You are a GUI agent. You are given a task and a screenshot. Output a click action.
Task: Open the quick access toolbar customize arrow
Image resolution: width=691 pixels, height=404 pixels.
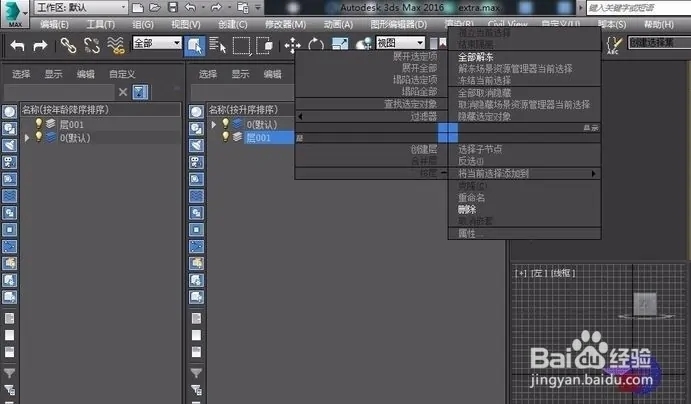(258, 7)
